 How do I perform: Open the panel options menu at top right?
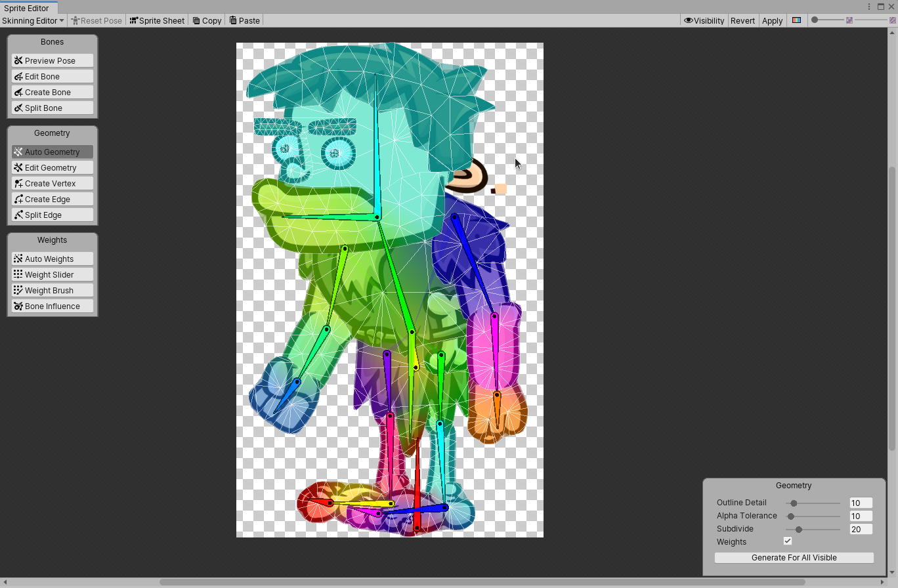pos(870,6)
